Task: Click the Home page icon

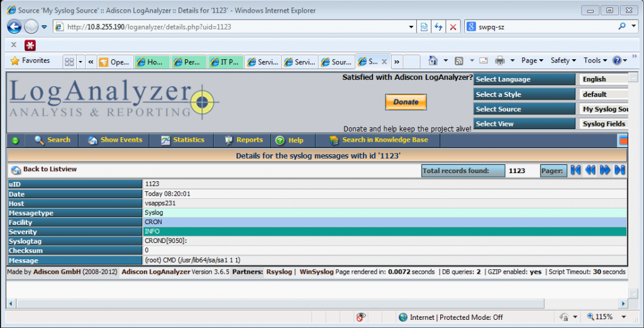Action: [x=433, y=60]
